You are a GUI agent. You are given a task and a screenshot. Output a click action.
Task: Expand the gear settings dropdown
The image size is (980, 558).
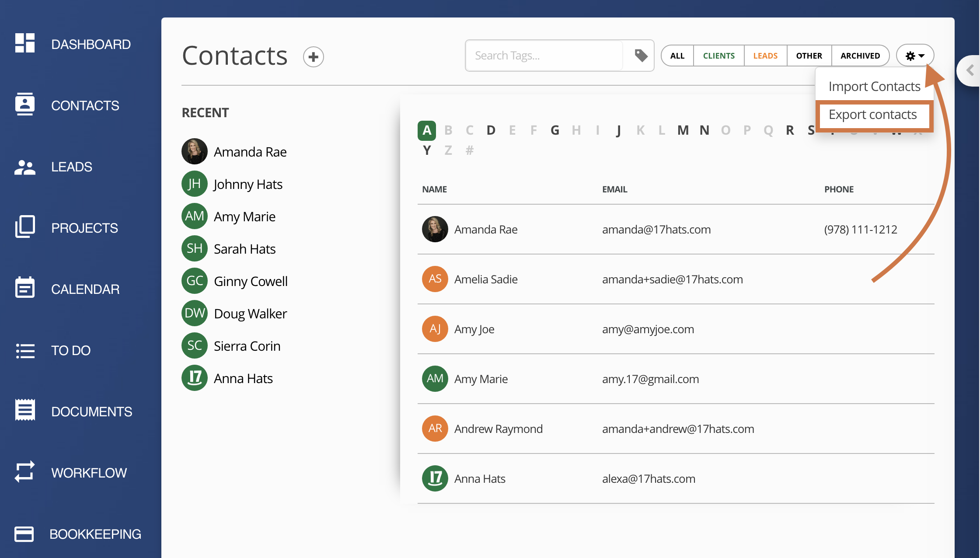[915, 56]
